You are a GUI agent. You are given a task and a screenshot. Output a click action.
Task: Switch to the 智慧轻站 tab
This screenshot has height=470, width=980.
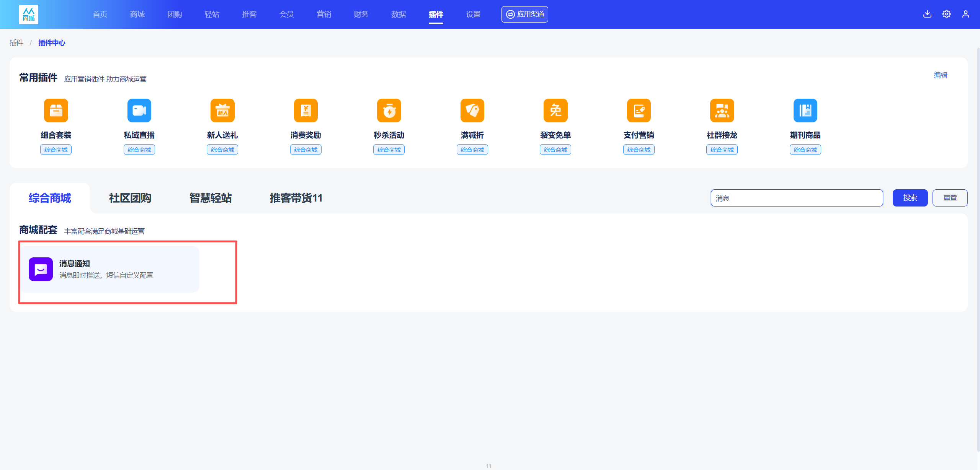[211, 198]
